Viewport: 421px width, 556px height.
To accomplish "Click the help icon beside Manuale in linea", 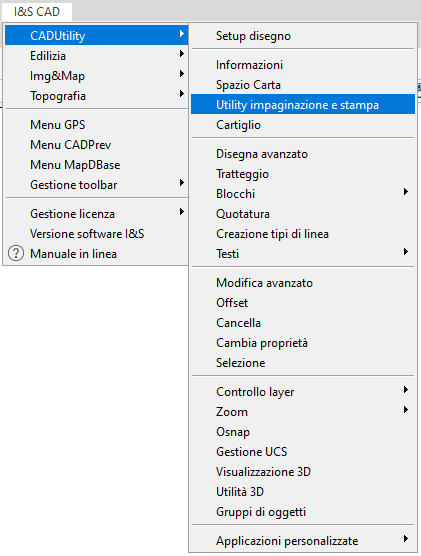I will tap(16, 254).
